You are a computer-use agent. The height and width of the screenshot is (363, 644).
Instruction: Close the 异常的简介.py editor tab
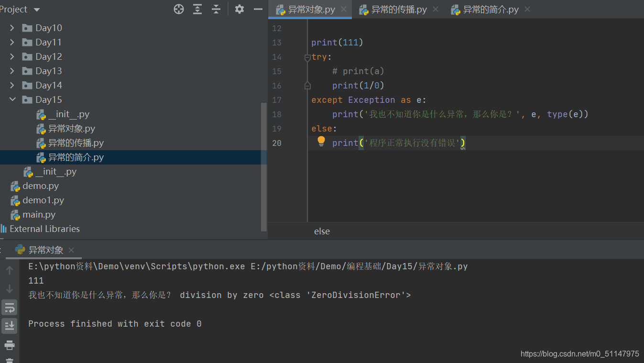coord(527,9)
